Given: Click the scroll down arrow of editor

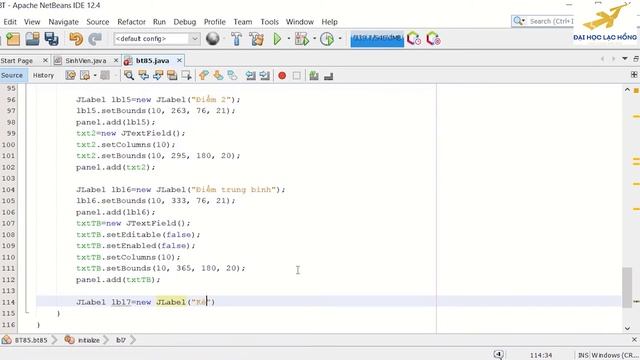Looking at the screenshot, I should tap(627, 328).
